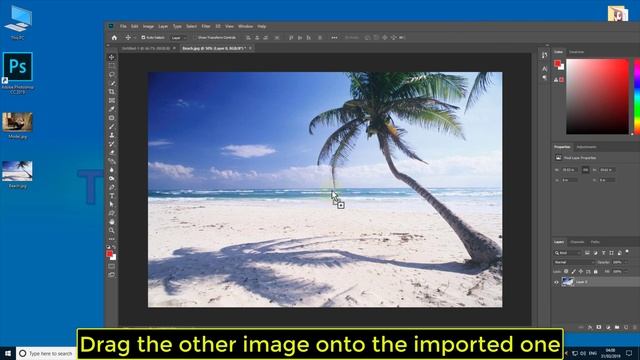The width and height of the screenshot is (640, 360).
Task: Select the Rectangular Marquee tool
Action: click(111, 66)
